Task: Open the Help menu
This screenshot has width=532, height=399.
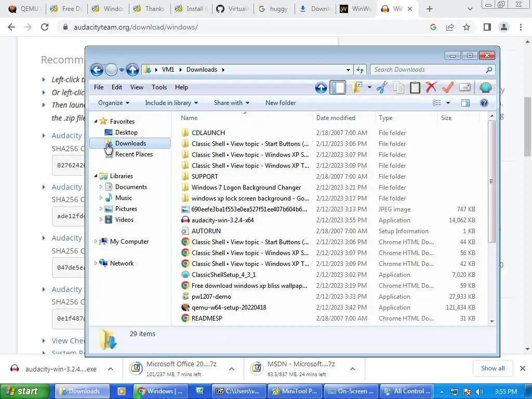Action: coord(181,87)
